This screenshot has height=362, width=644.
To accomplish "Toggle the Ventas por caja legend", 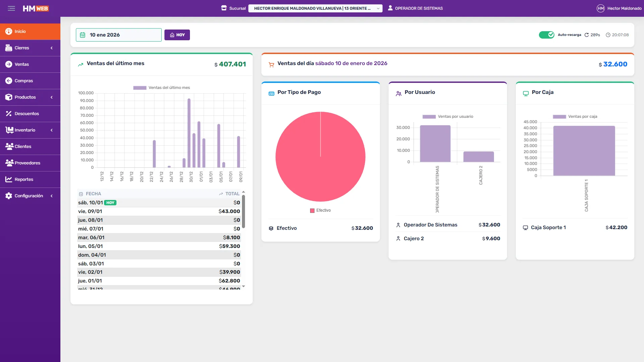I will click(x=575, y=116).
